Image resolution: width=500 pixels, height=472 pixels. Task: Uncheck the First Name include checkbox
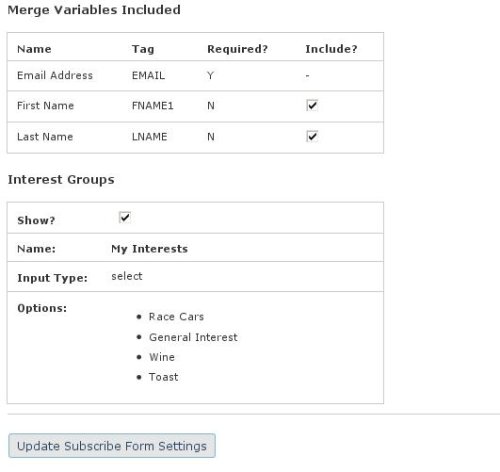click(x=312, y=105)
